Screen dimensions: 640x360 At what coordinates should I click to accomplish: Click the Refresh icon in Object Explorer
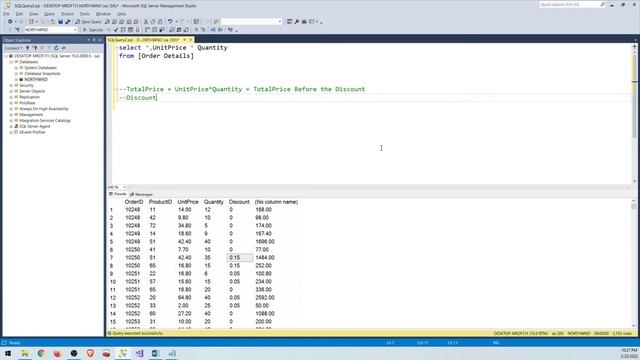click(x=56, y=48)
